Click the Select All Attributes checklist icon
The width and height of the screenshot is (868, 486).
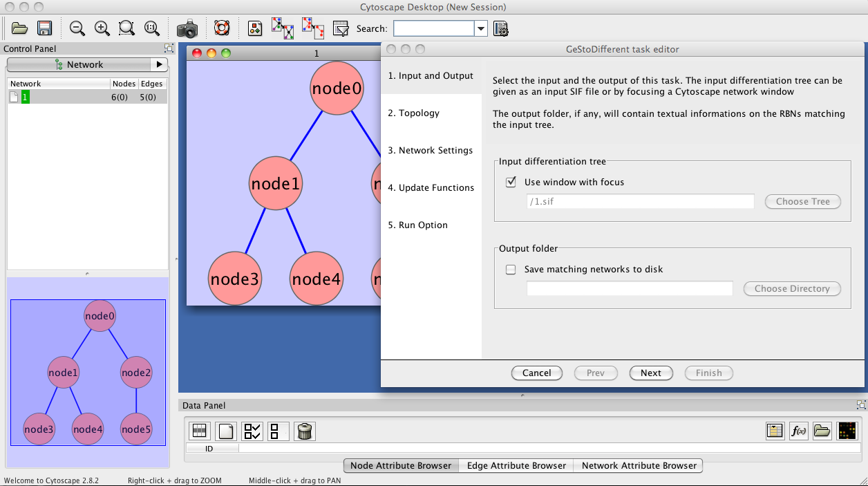pos(252,431)
